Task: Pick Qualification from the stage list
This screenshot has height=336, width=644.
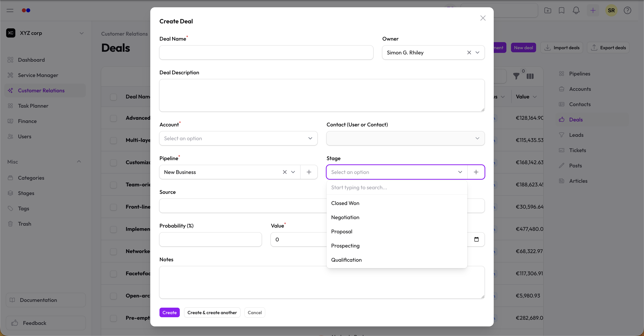Action: click(397, 260)
